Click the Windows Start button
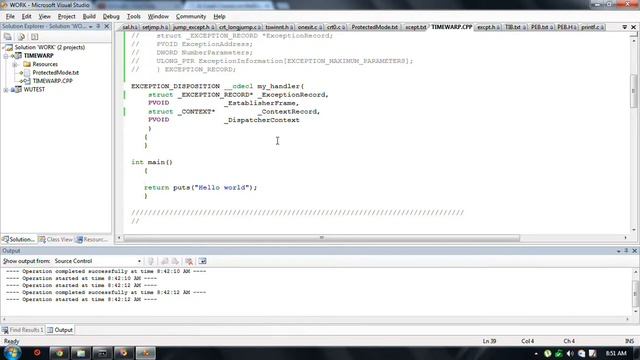Image resolution: width=640 pixels, height=360 pixels. coord(12,353)
